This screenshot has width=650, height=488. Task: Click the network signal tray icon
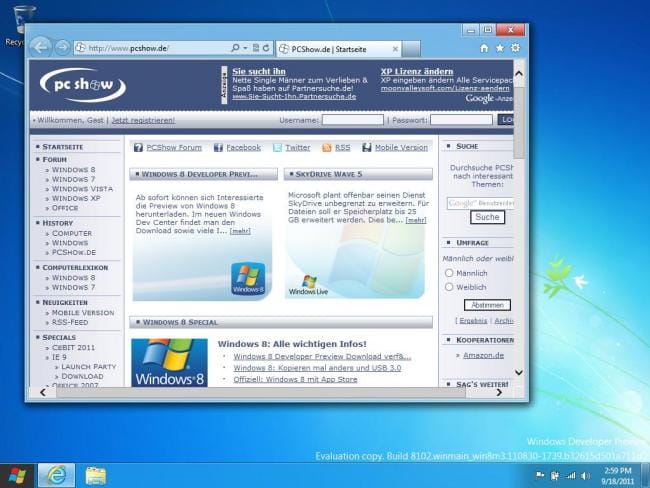pyautogui.click(x=571, y=476)
